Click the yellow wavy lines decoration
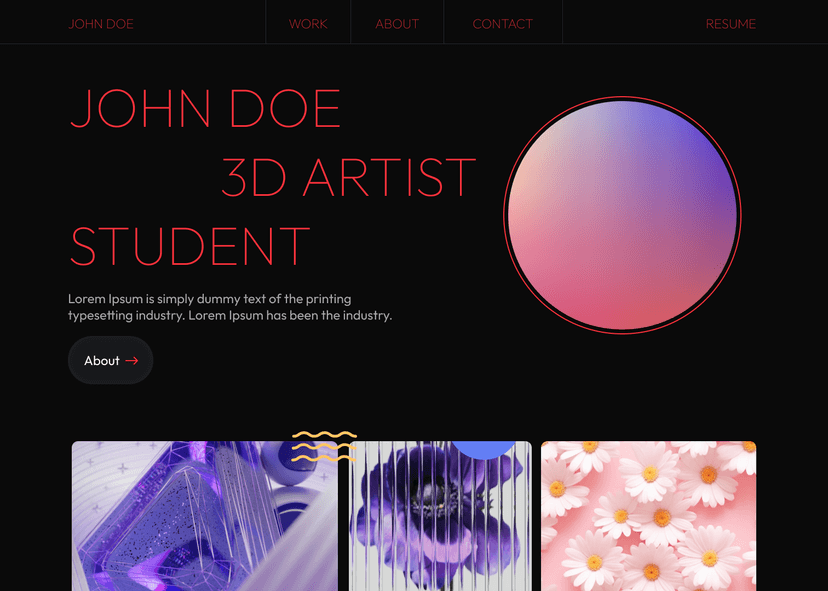This screenshot has height=591, width=828. click(x=324, y=446)
